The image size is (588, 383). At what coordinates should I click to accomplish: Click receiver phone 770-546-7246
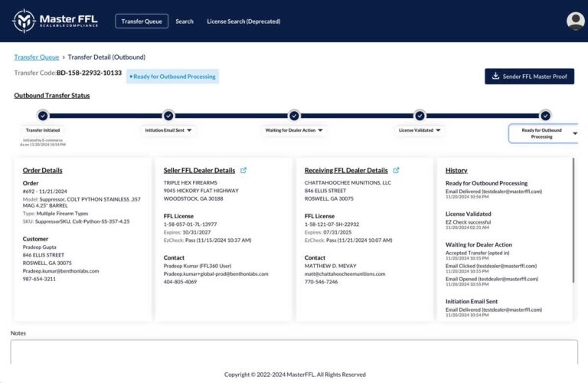pyautogui.click(x=321, y=282)
